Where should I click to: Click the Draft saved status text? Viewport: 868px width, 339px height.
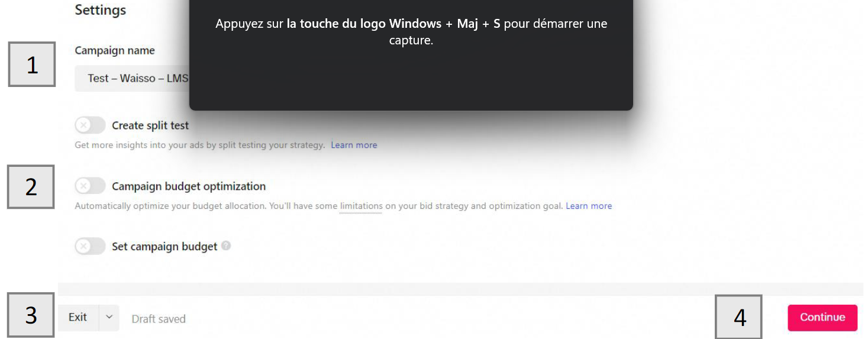click(x=159, y=319)
